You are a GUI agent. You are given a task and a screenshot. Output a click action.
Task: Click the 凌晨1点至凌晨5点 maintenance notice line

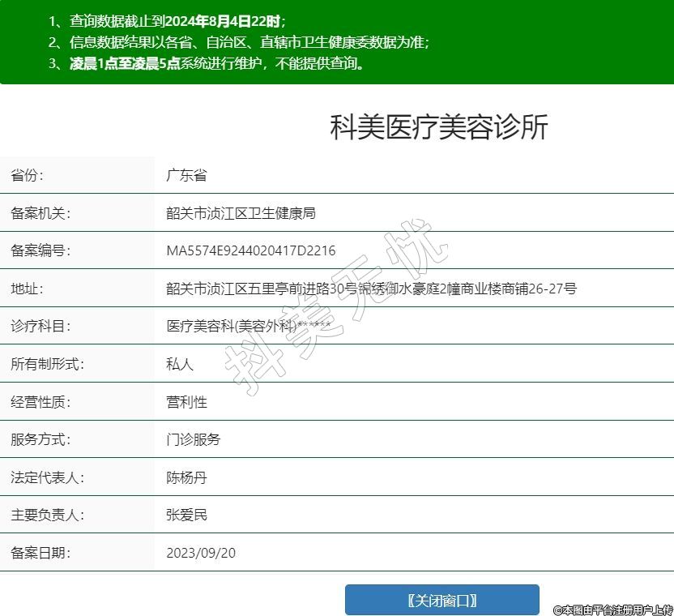(x=206, y=63)
